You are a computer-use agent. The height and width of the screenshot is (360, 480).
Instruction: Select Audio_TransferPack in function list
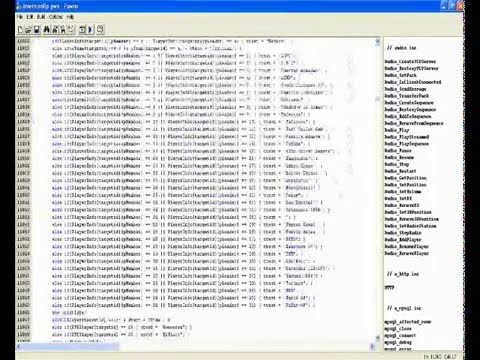407,96
